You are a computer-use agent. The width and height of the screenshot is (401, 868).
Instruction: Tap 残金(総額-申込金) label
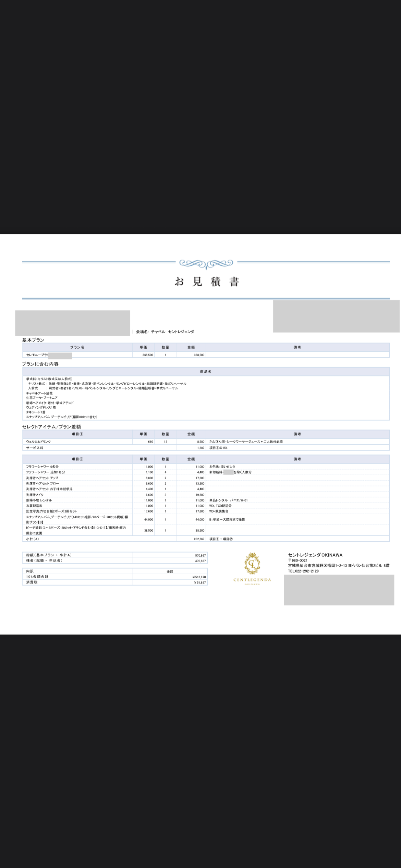[x=45, y=560]
